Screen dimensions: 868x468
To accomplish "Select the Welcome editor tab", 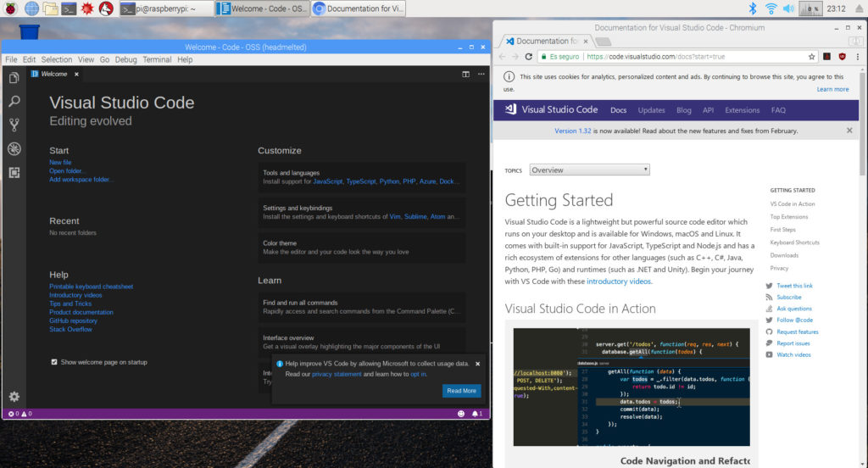I will 54,75.
